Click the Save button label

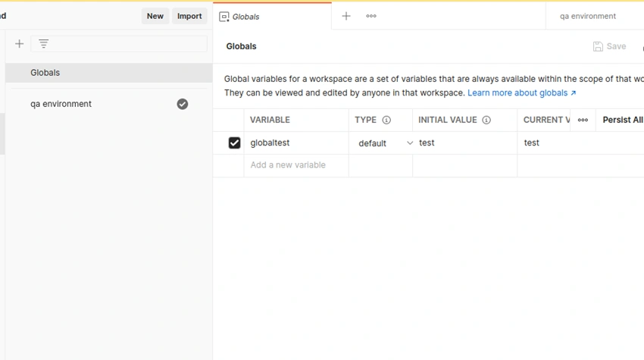[x=616, y=46]
